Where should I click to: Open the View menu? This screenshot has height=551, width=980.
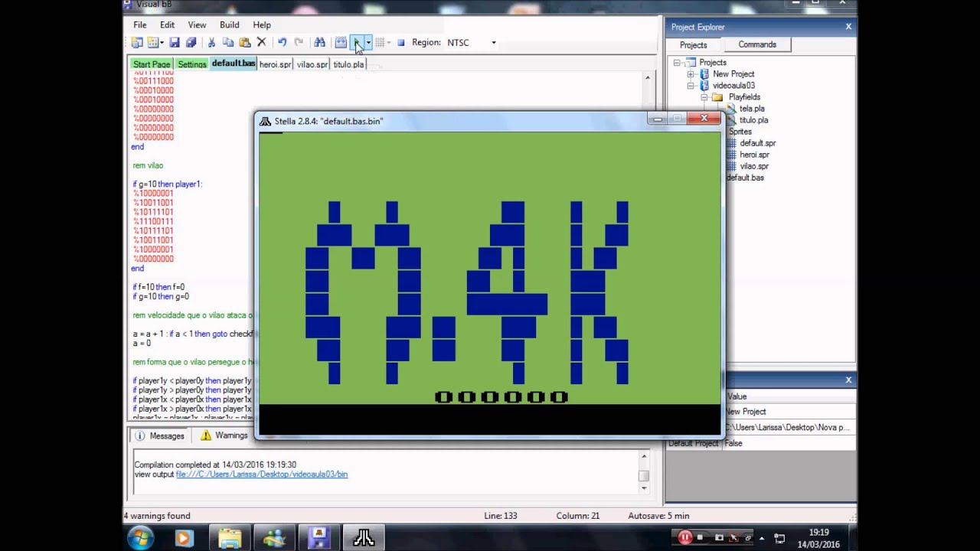[x=197, y=24]
